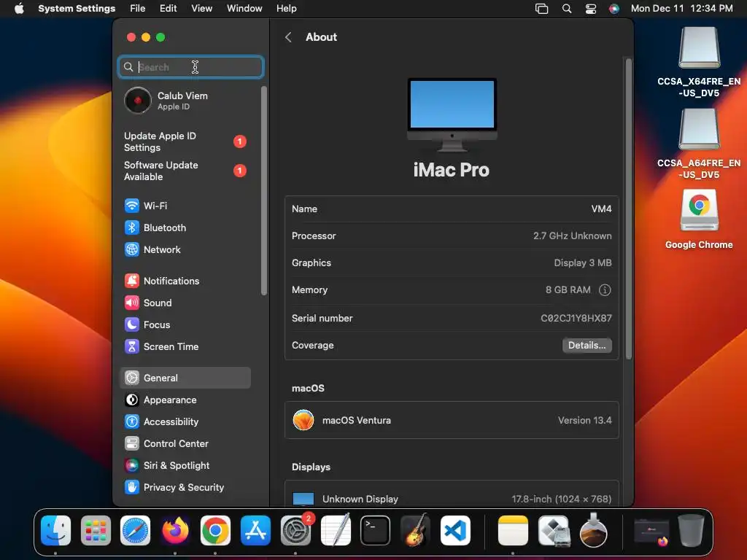Viewport: 747px width, 560px height.
Task: Select General in the sidebar
Action: pos(185,378)
